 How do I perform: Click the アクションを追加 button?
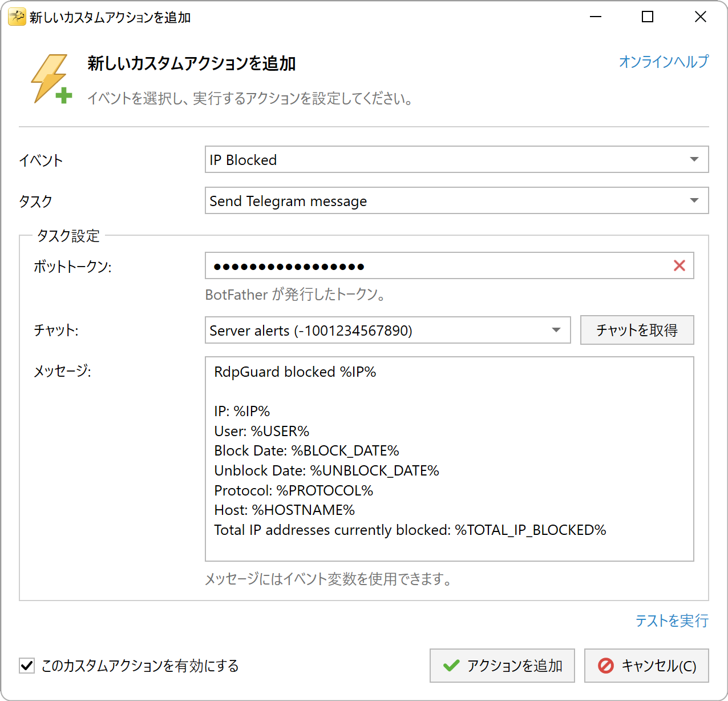[x=502, y=666]
